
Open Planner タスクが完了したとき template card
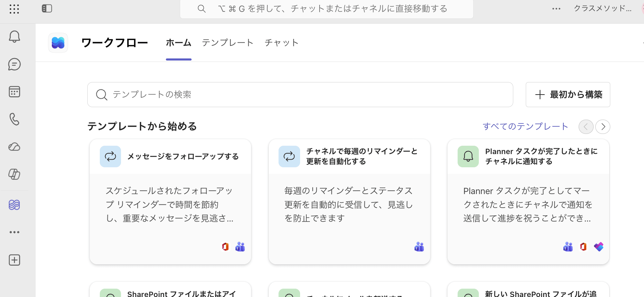pyautogui.click(x=528, y=202)
